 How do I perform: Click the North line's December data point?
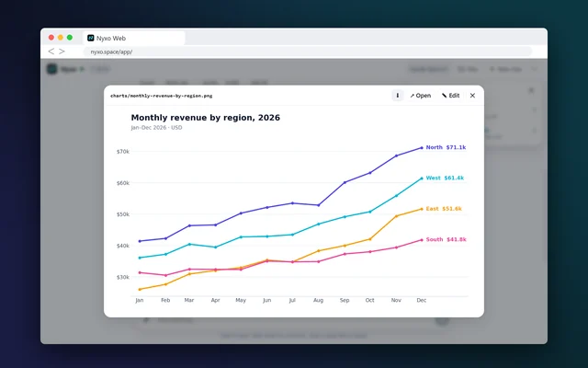click(x=422, y=148)
